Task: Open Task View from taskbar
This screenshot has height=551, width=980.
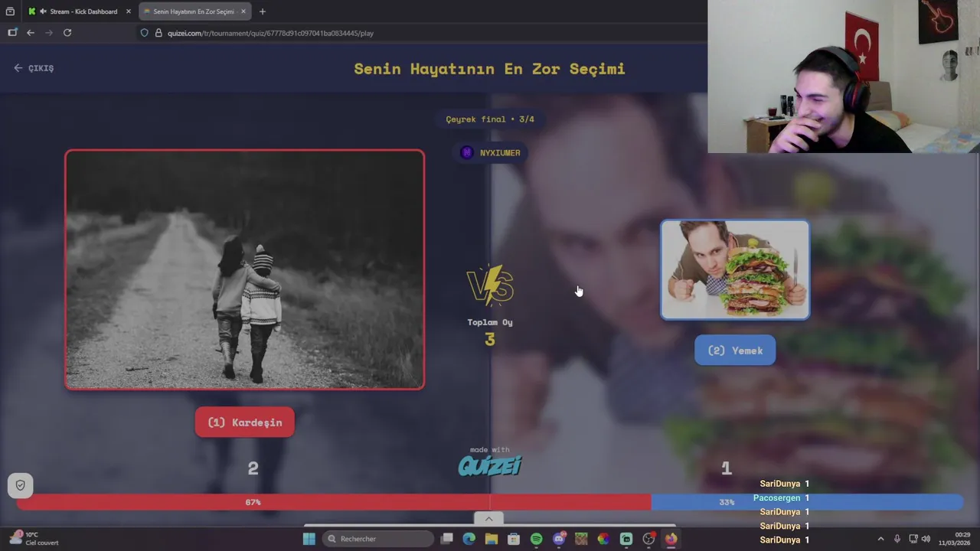Action: point(447,539)
